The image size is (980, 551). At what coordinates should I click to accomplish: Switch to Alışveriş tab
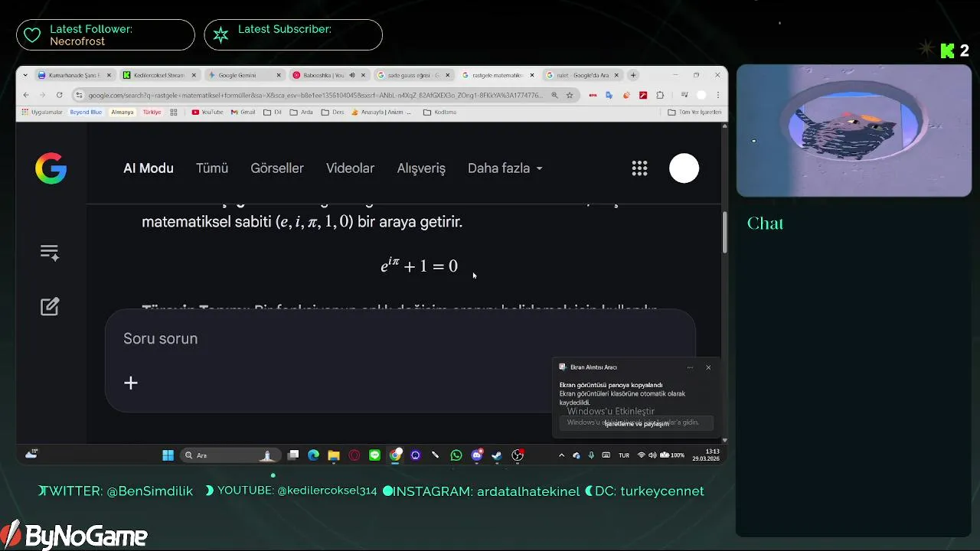(421, 168)
